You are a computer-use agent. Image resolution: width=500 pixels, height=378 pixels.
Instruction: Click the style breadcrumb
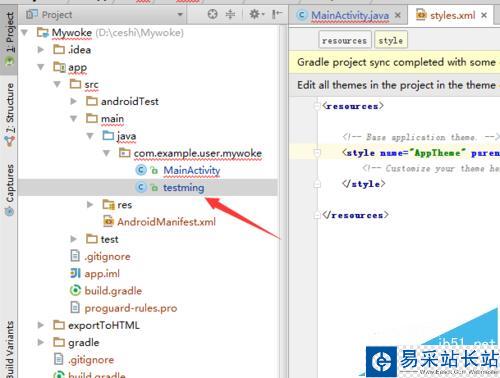pyautogui.click(x=391, y=41)
